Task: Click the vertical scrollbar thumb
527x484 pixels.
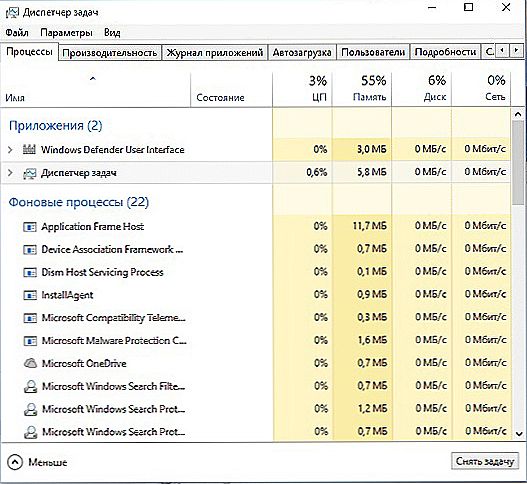Action: click(518, 162)
